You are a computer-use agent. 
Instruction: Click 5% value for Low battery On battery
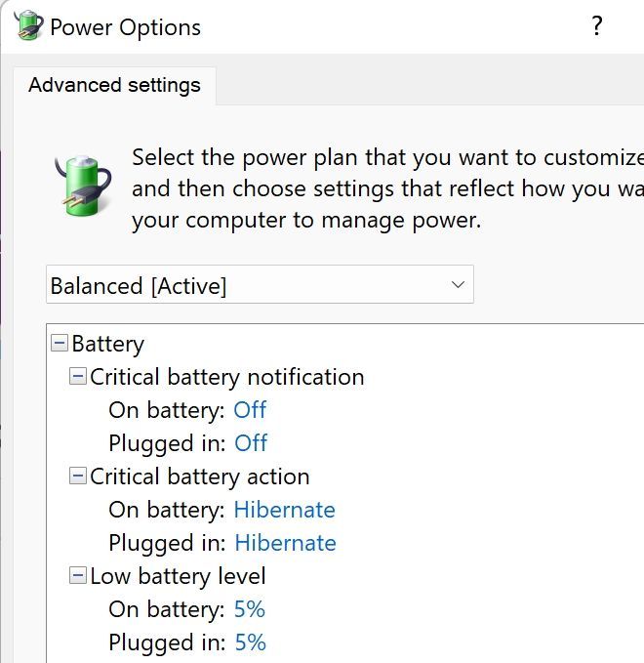click(250, 609)
